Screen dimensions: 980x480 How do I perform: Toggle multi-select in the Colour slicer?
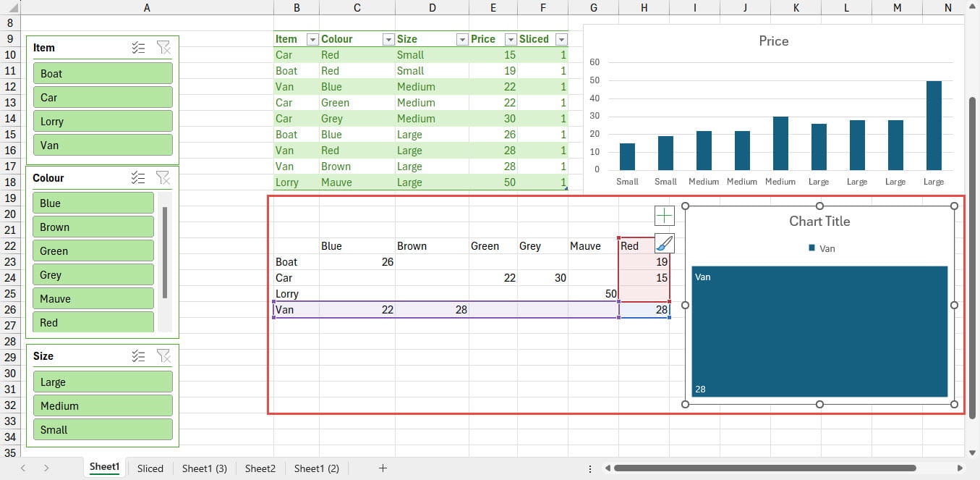coord(139,178)
